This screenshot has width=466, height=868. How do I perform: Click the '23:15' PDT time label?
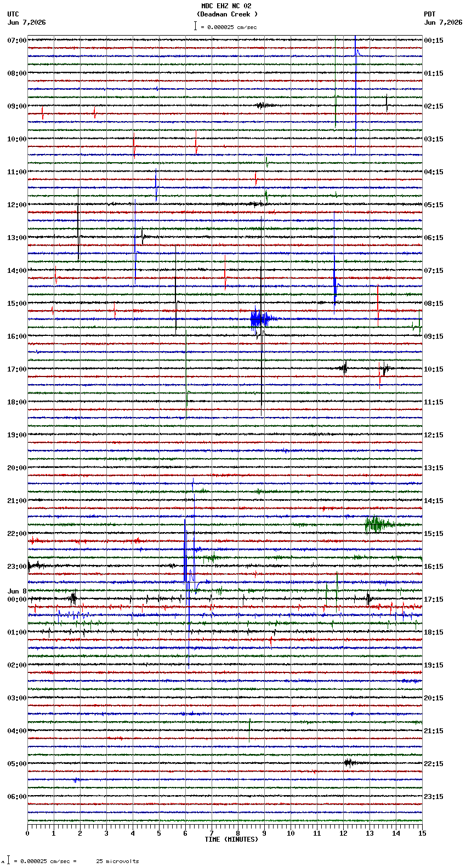click(434, 797)
